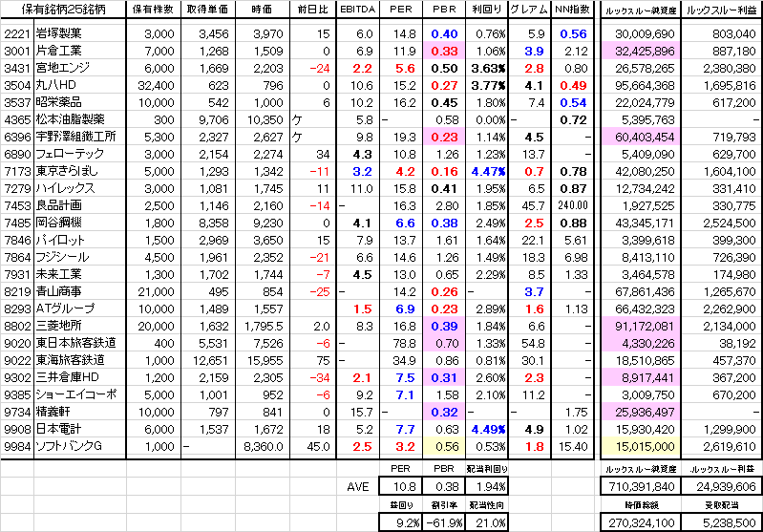Select average dividend yield 1.94%

point(487,486)
